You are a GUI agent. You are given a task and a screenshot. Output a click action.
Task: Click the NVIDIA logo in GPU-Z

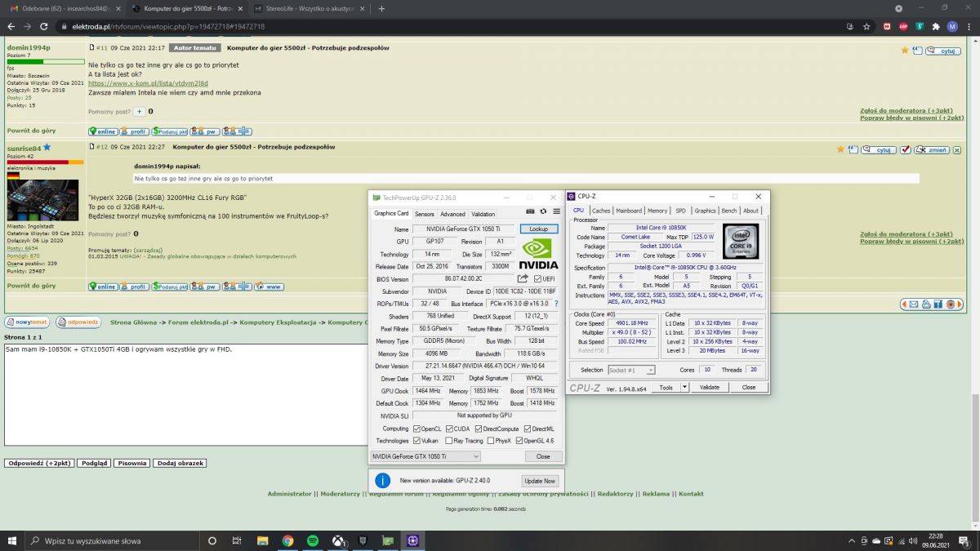click(539, 252)
